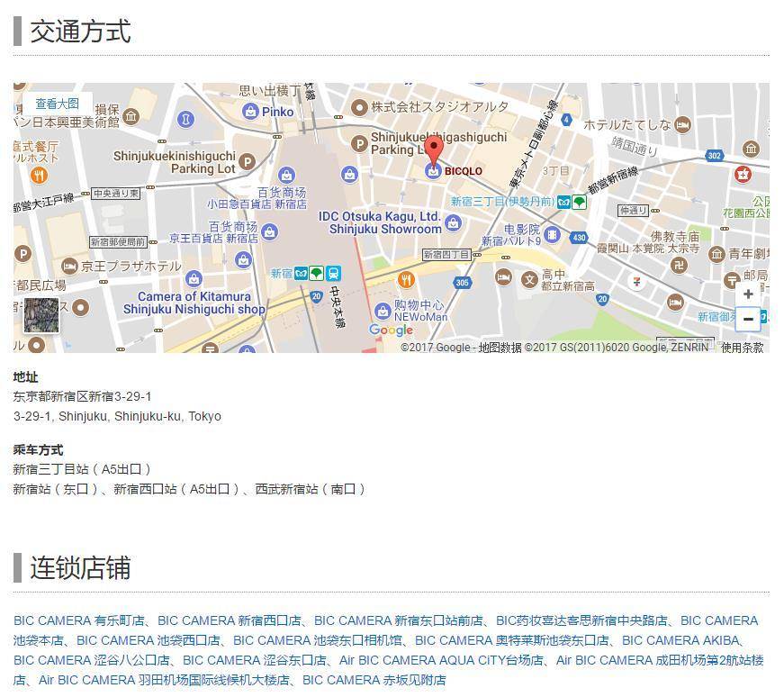Switch to satellite imagery thumbnail on the map
This screenshot has height=697, width=784.
(41, 315)
